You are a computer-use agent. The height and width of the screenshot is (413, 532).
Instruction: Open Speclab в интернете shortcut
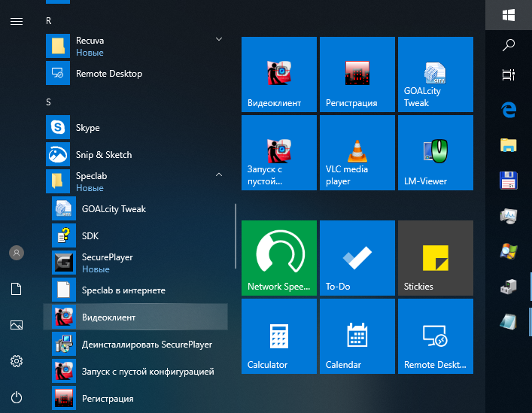point(135,290)
